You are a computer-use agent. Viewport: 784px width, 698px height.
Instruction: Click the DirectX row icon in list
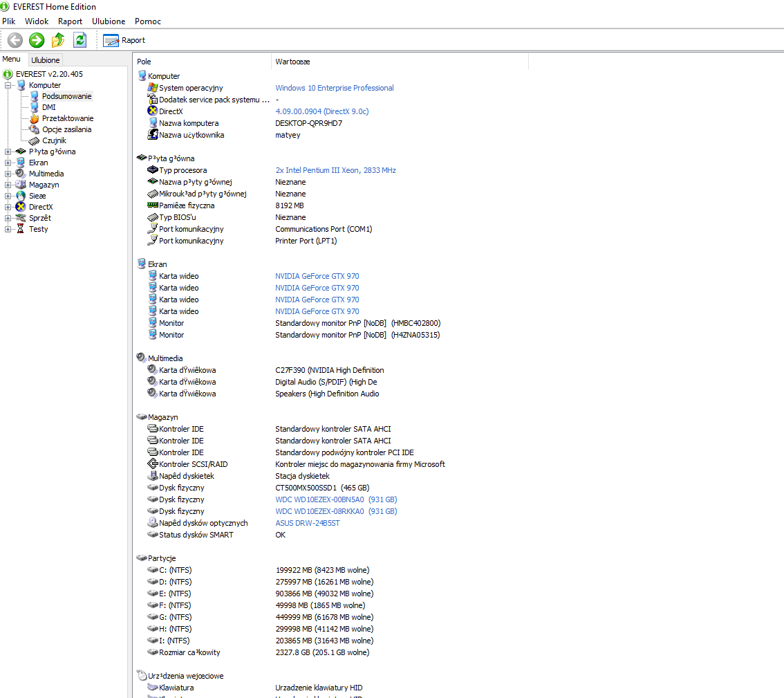[x=153, y=111]
